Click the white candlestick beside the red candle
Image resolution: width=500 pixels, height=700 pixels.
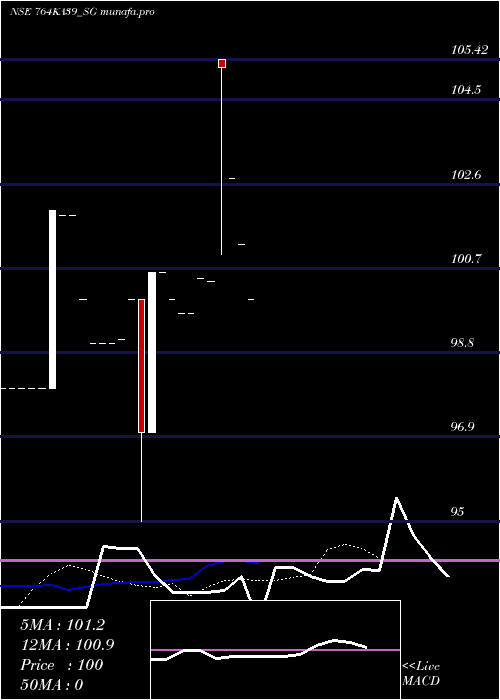tap(152, 352)
